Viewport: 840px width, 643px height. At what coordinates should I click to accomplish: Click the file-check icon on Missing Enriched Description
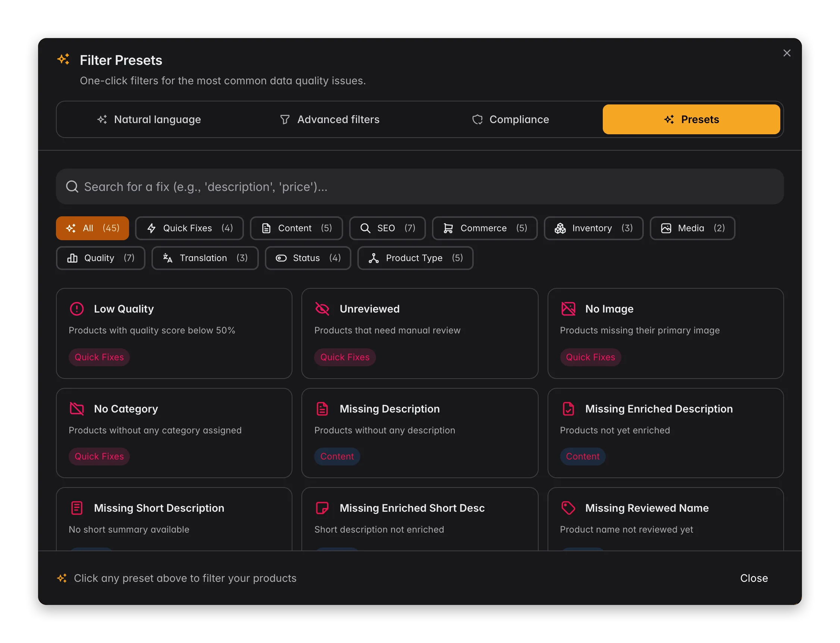click(x=568, y=409)
